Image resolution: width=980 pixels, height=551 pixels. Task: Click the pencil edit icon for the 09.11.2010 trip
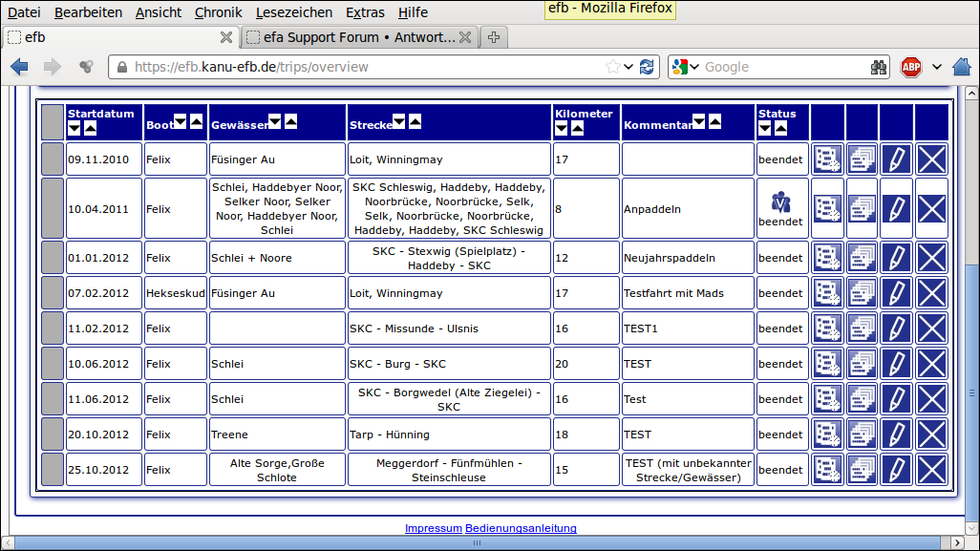(x=896, y=159)
